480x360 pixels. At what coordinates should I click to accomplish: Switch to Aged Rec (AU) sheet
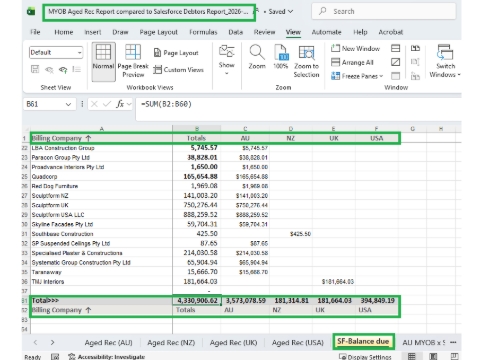click(108, 342)
